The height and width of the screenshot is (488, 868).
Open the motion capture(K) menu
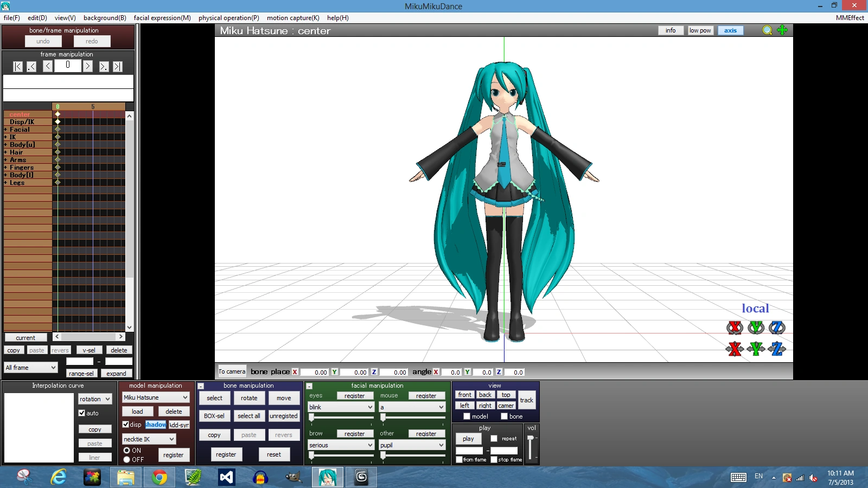click(292, 17)
